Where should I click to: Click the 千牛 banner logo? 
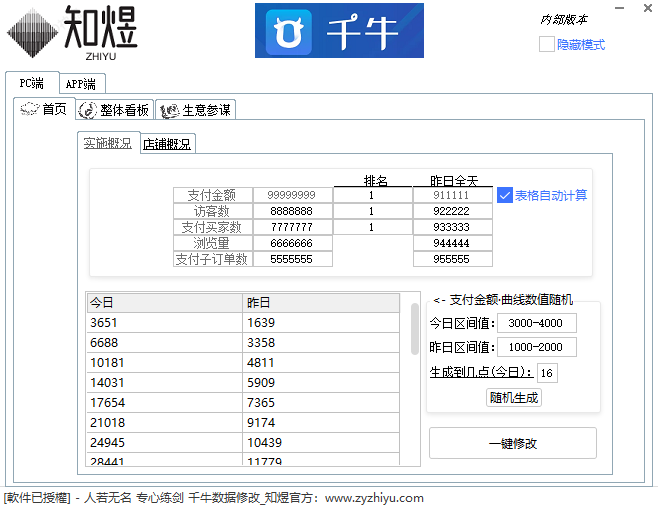pyautogui.click(x=339, y=30)
